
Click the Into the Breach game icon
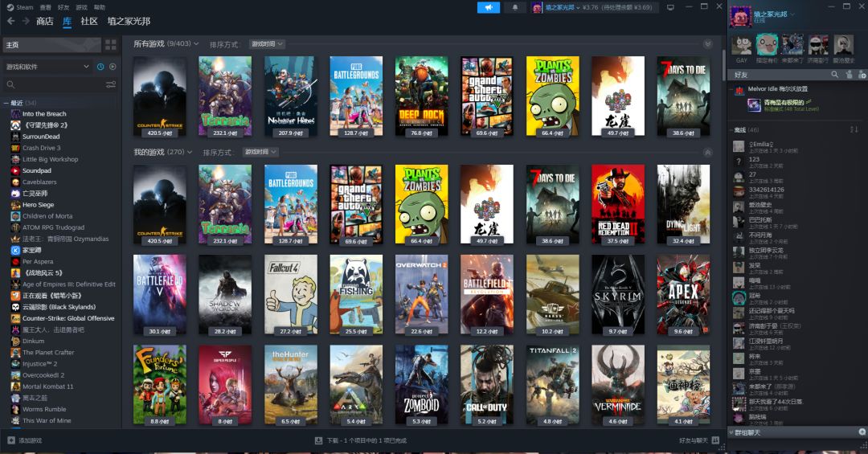tap(15, 113)
